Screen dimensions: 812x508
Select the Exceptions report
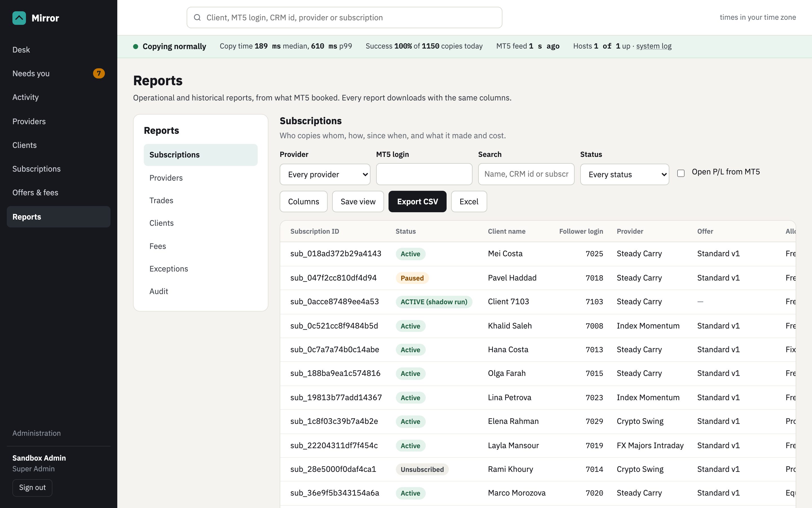click(200, 269)
